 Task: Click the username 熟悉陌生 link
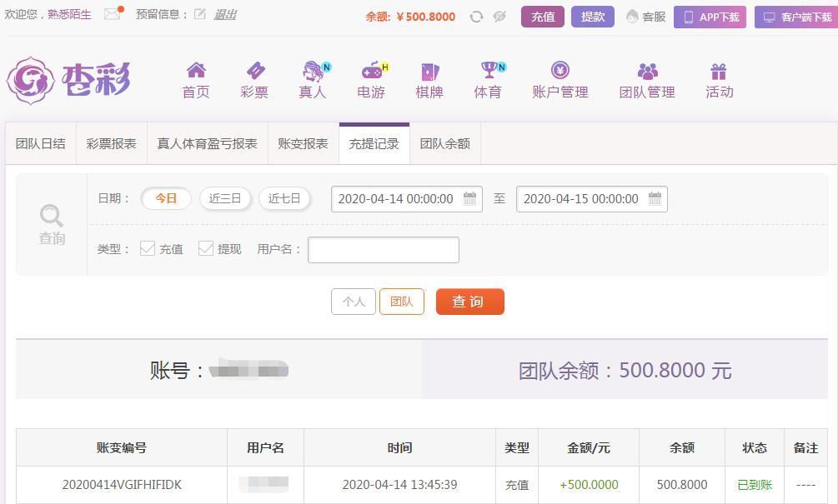[69, 14]
